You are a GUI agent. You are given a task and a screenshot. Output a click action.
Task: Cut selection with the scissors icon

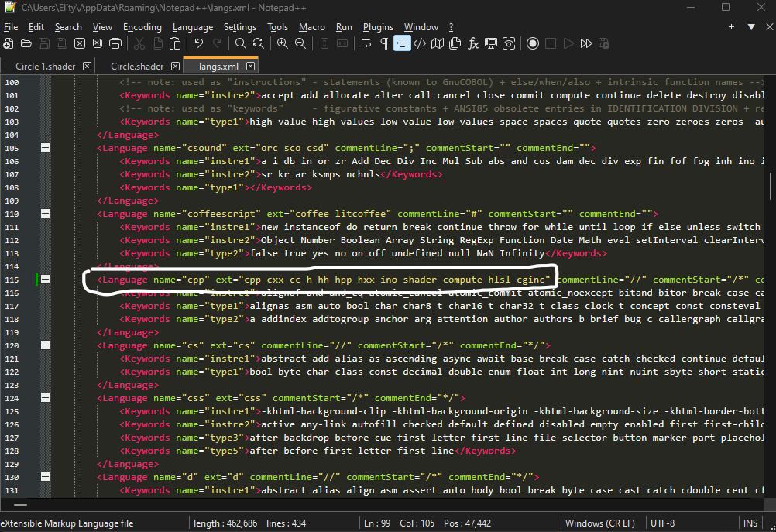pos(139,43)
